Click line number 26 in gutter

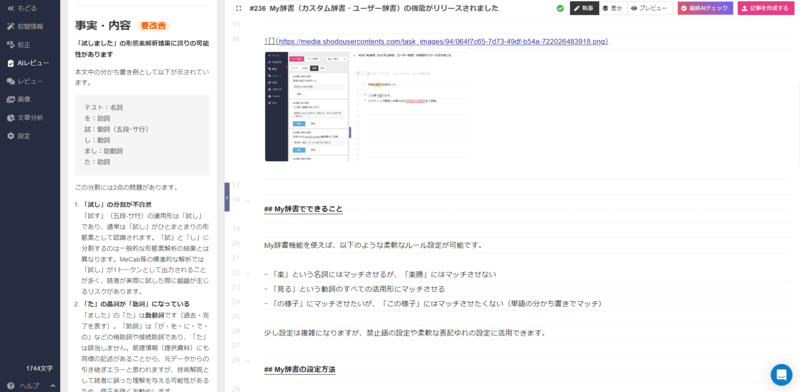point(236,331)
